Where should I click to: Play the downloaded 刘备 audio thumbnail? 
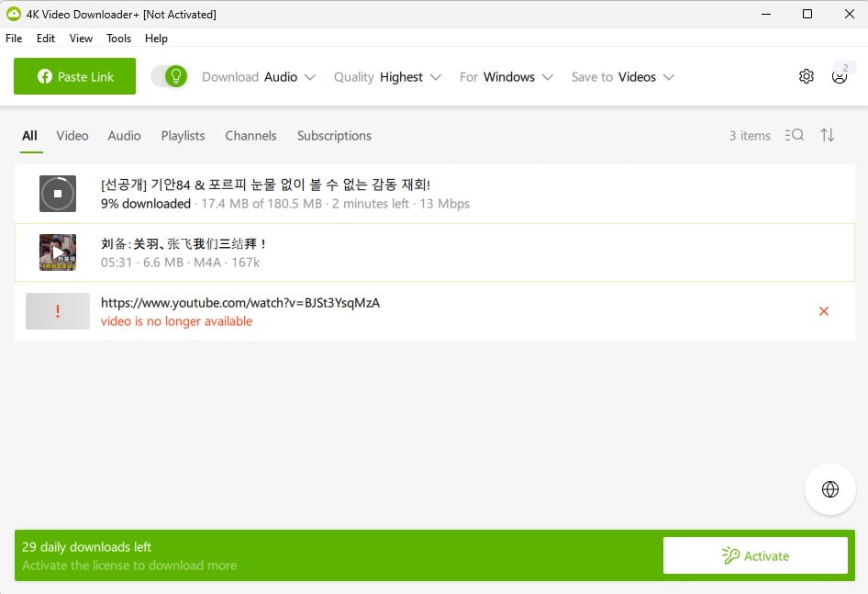pos(58,252)
